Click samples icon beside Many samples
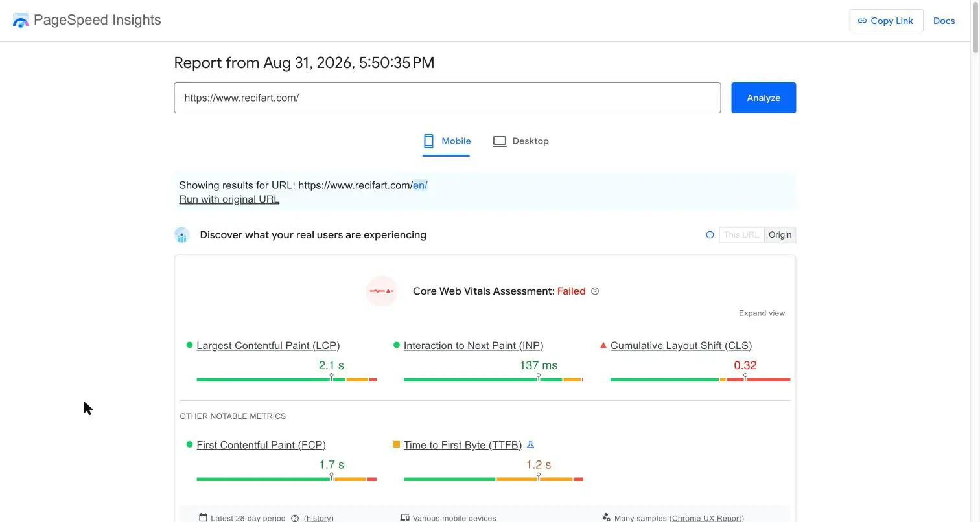Screen dimensions: 980x522 click(x=606, y=517)
